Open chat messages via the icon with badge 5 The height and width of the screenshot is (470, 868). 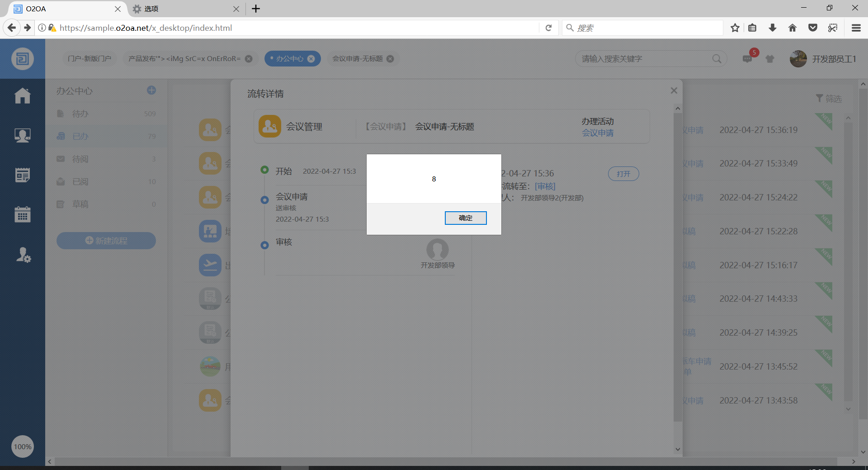(x=747, y=59)
